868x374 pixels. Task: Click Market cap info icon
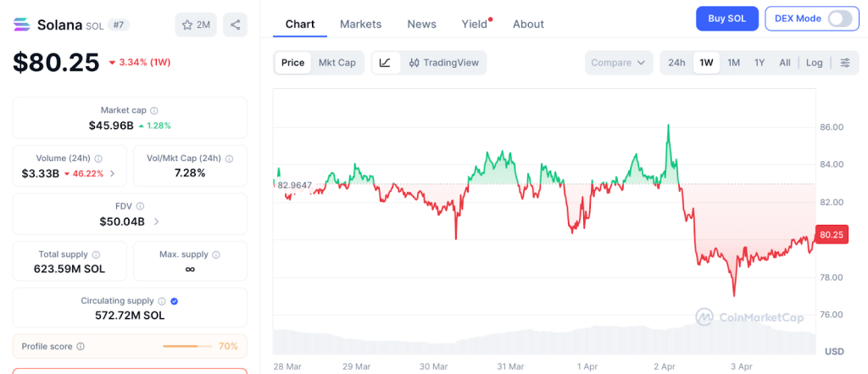153,110
